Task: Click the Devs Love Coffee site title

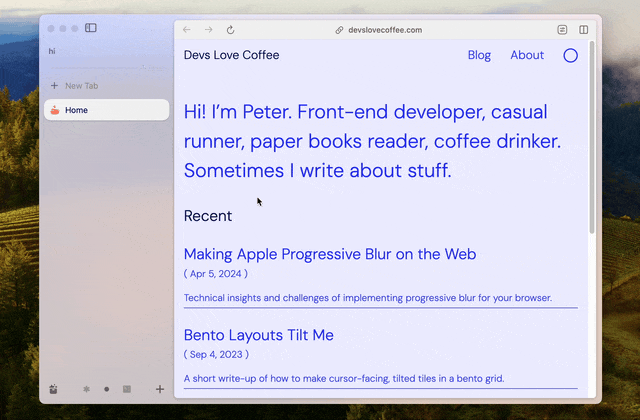Action: 231,55
